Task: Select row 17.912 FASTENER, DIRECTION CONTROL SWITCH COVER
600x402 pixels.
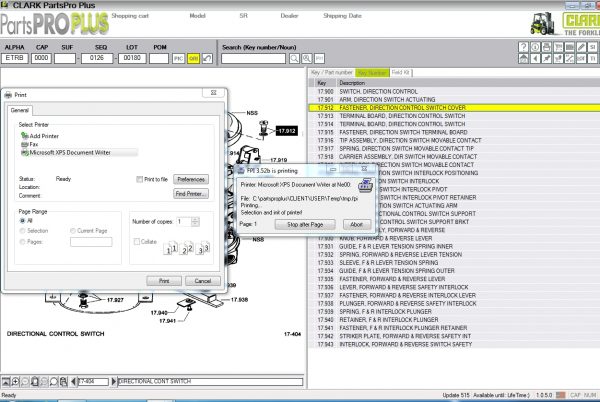Action: 454,108
